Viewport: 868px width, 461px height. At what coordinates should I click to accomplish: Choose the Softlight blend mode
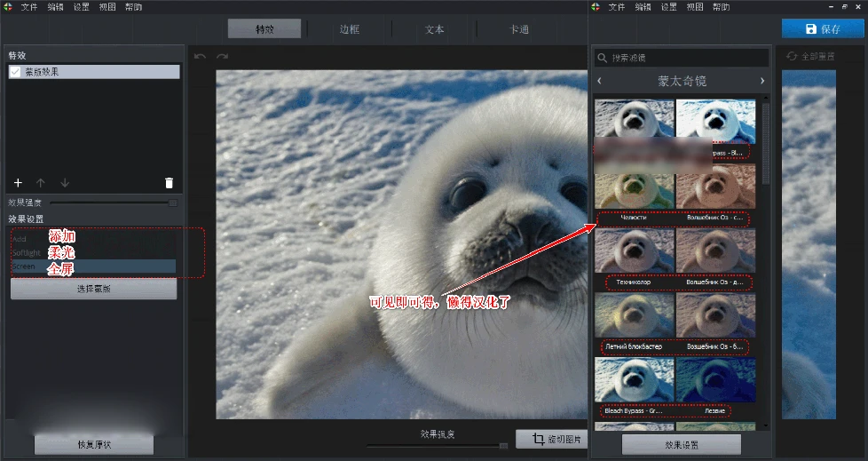tap(93, 252)
